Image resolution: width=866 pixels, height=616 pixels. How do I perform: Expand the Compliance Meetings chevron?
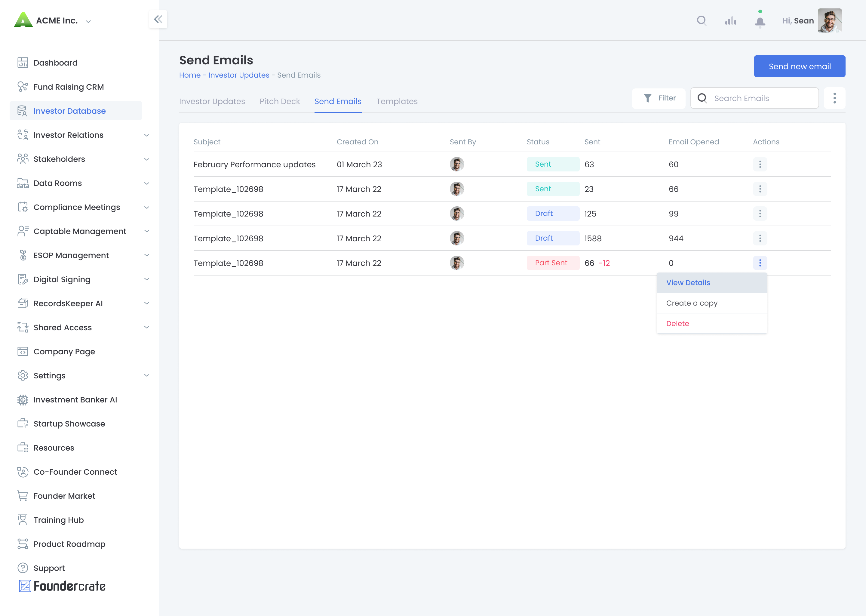[x=147, y=207]
